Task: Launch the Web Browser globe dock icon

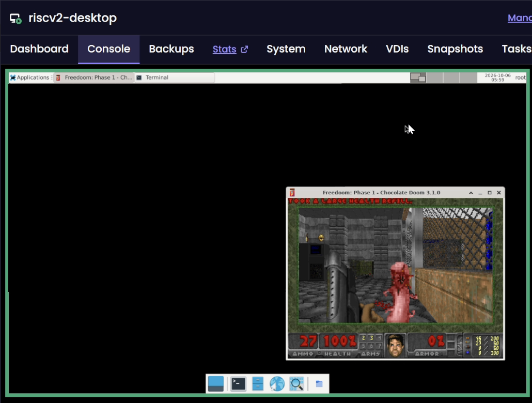Action: (277, 384)
